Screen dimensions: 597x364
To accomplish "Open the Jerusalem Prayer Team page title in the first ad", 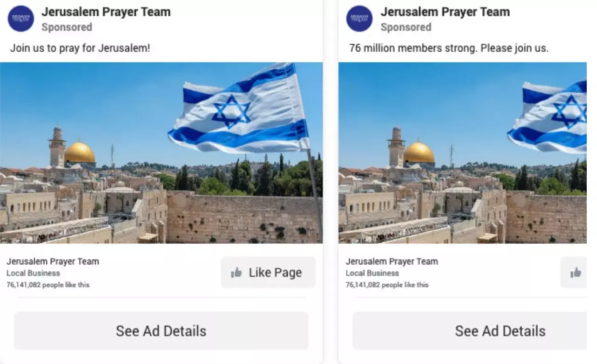I will pyautogui.click(x=106, y=12).
